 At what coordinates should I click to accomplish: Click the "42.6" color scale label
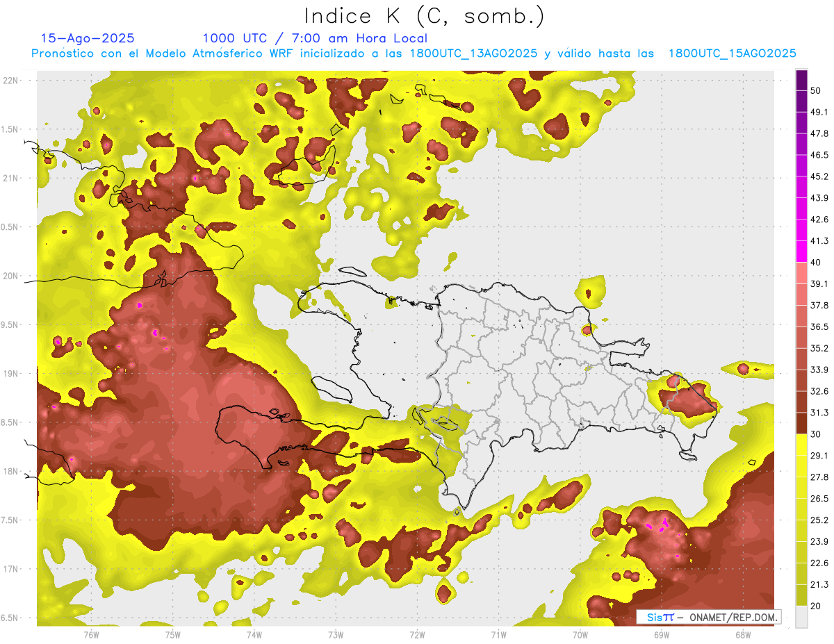(x=819, y=220)
